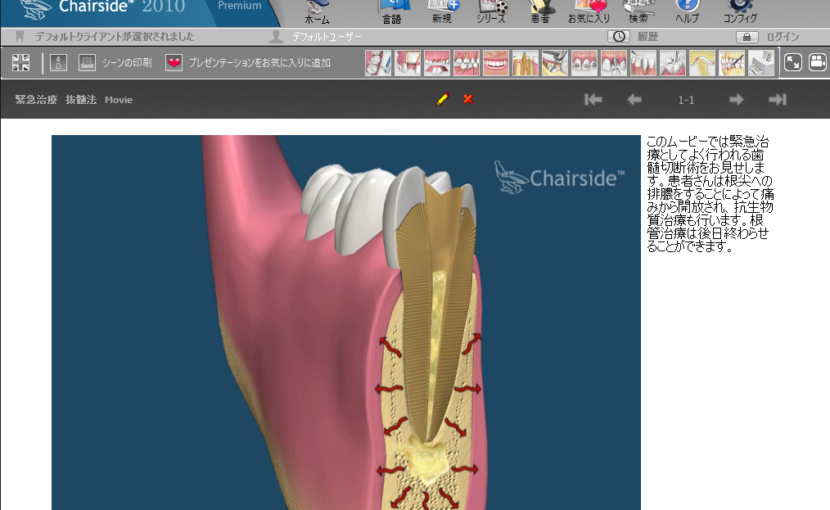Select the extraction forceps category thumbnail

pos(555,63)
